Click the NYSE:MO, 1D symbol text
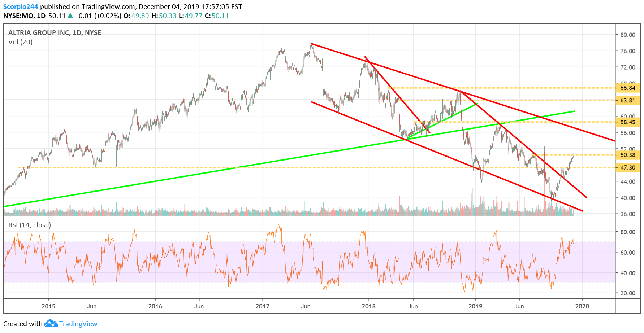Viewport: 644px width, 333px height. [25, 16]
